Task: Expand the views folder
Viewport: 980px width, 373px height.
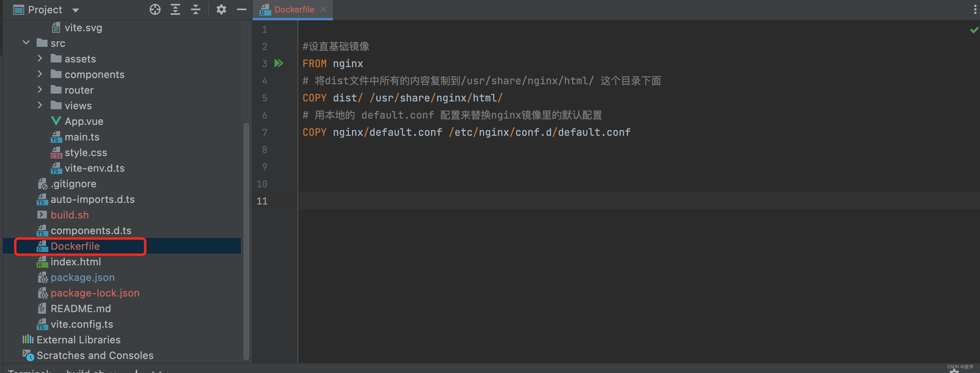Action: (40, 105)
